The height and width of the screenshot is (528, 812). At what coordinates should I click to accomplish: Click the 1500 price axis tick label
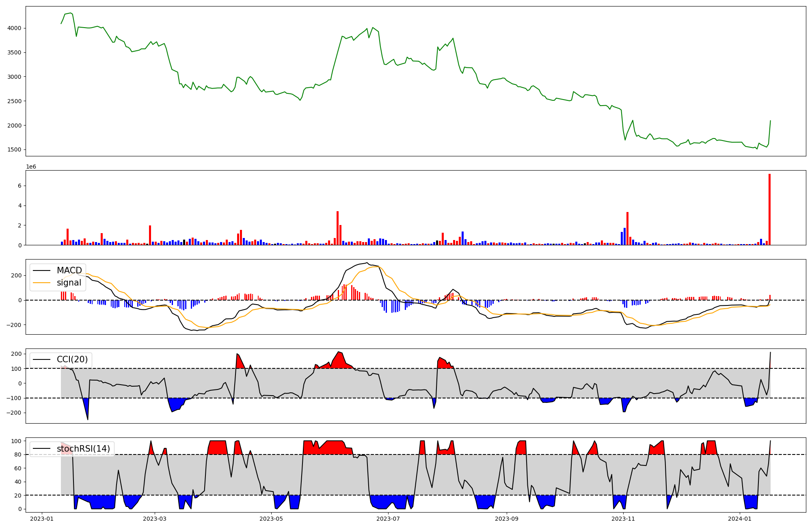14,149
